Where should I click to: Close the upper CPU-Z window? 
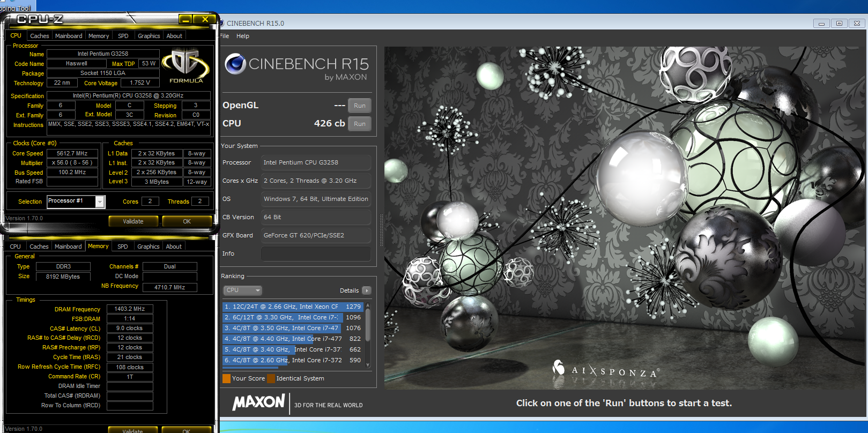[205, 19]
